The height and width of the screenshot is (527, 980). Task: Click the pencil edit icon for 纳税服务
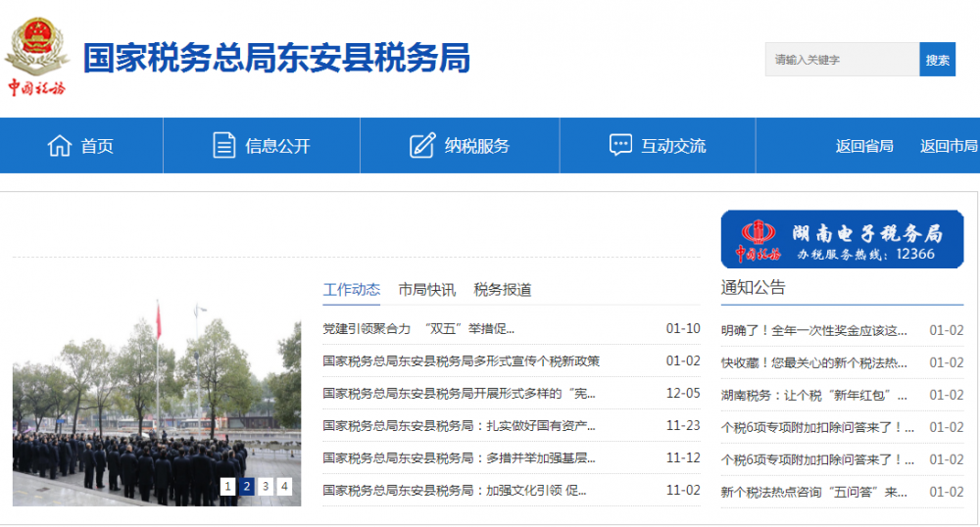pos(421,146)
